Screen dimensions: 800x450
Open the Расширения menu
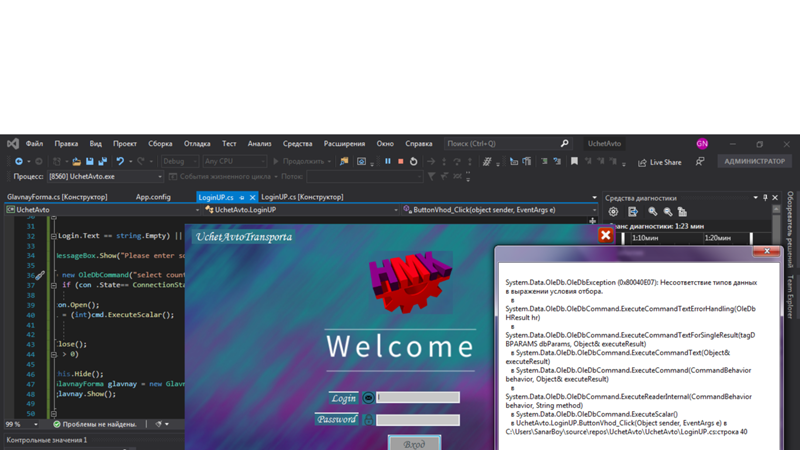[x=344, y=144]
